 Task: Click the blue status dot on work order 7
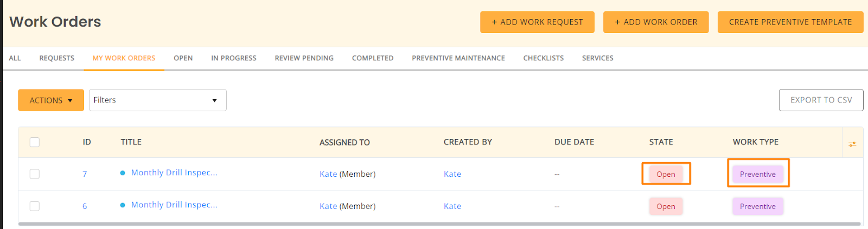point(123,173)
